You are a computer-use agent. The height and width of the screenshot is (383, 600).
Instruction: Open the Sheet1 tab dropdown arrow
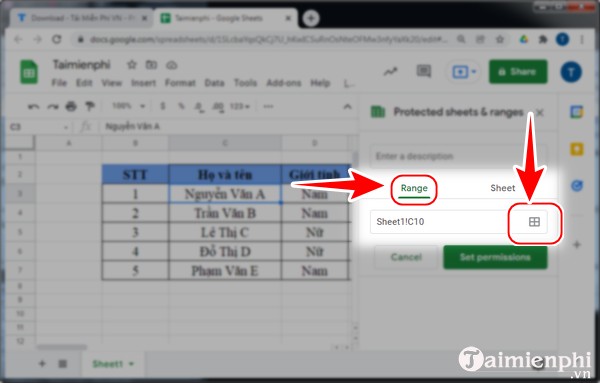pyautogui.click(x=132, y=364)
